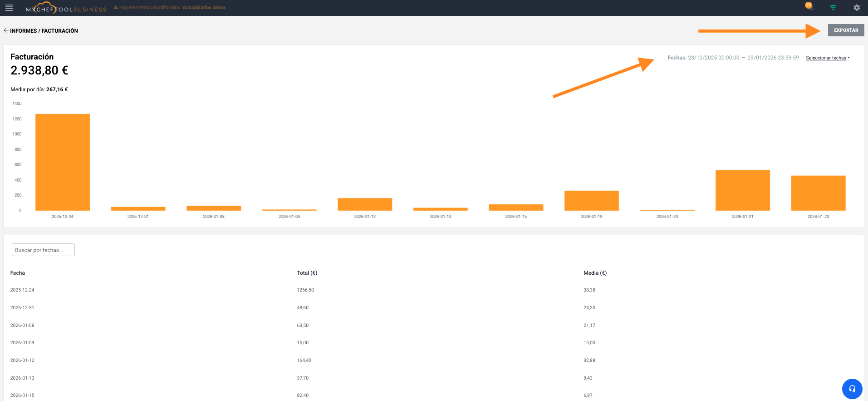Click the warning triangle for modified elements

(116, 8)
